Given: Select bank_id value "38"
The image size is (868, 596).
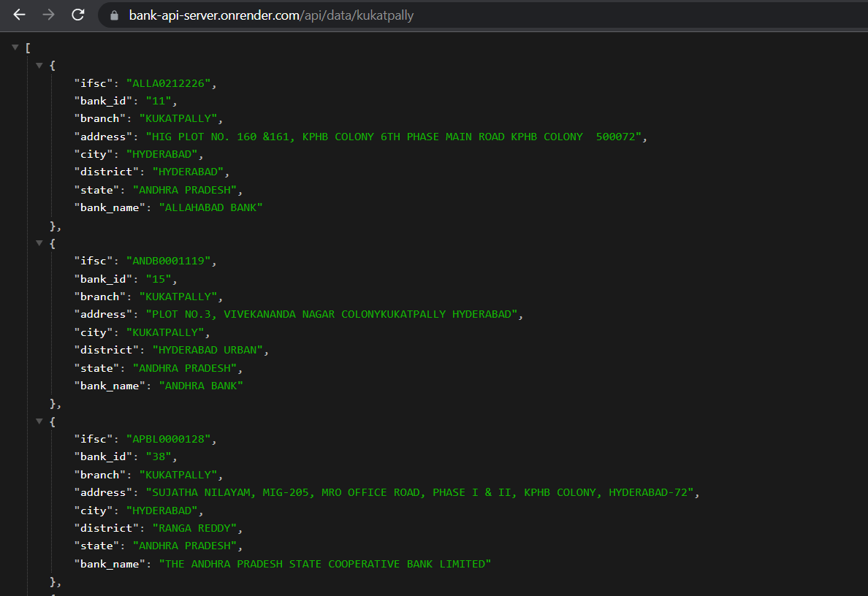Looking at the screenshot, I should (x=159, y=456).
